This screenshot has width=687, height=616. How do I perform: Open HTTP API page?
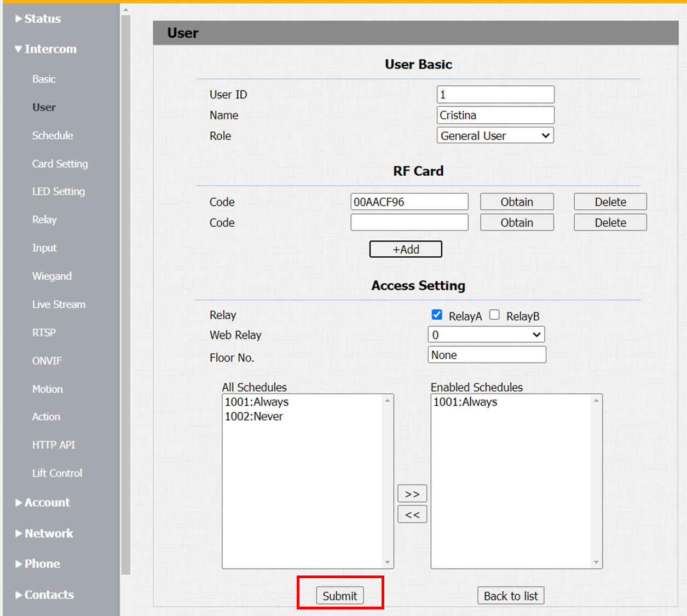(54, 445)
